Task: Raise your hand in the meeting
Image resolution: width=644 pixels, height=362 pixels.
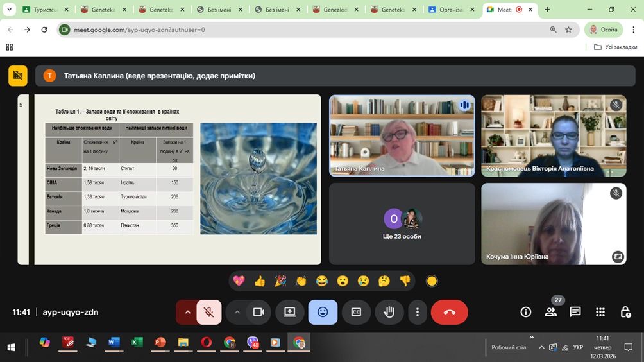Action: coord(389,312)
